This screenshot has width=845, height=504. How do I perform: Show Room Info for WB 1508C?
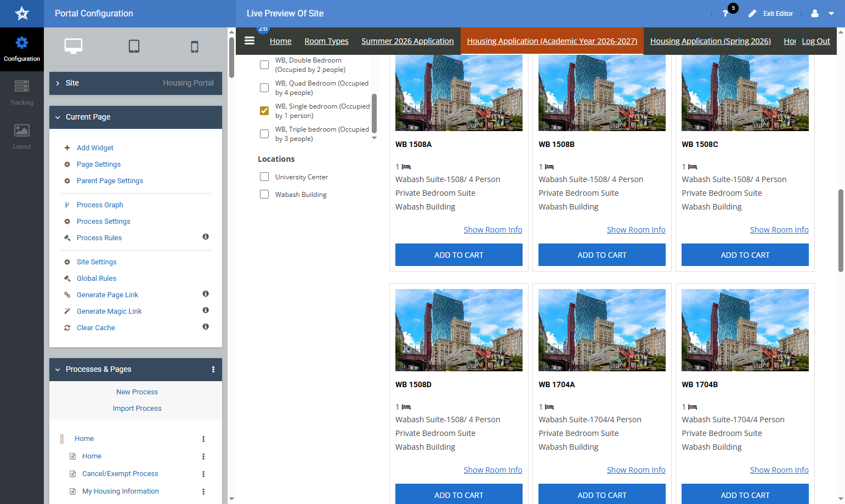click(779, 230)
